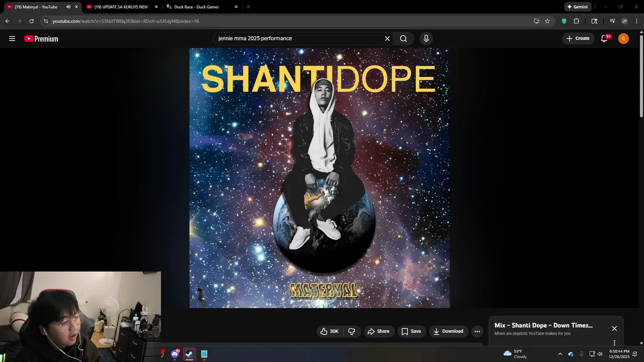Open a new browser tab

[248, 7]
